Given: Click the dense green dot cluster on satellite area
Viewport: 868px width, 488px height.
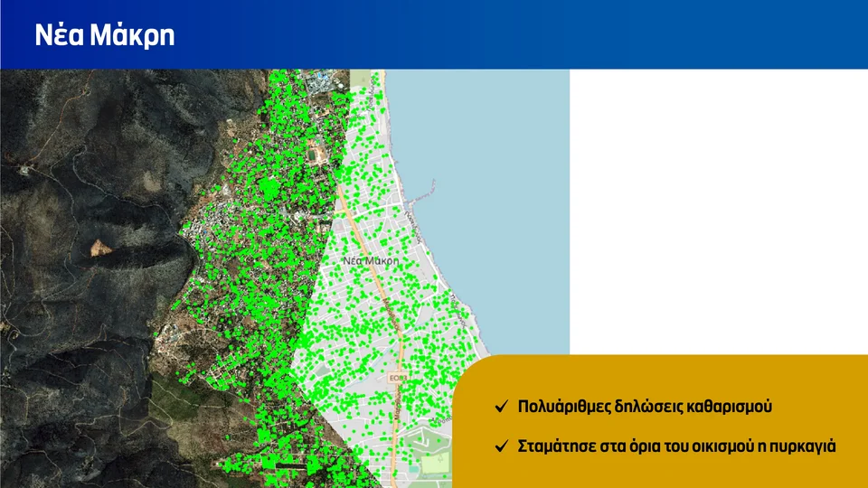Looking at the screenshot, I should pyautogui.click(x=269, y=188).
